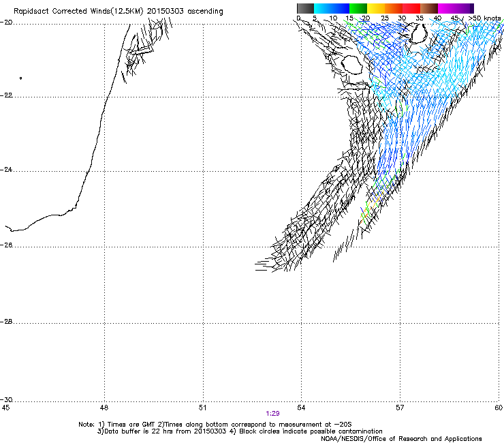Click the '-28' latitude axis label
The image size is (504, 443).
coord(6,322)
